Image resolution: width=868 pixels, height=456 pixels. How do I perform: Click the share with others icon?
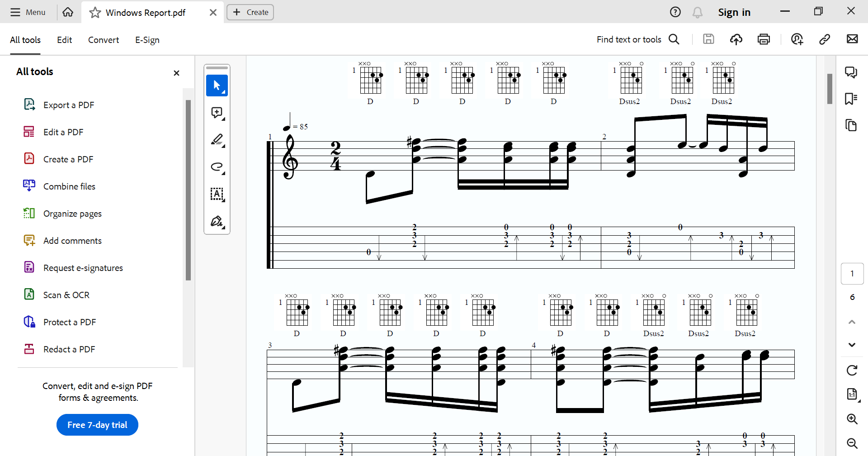coord(797,39)
